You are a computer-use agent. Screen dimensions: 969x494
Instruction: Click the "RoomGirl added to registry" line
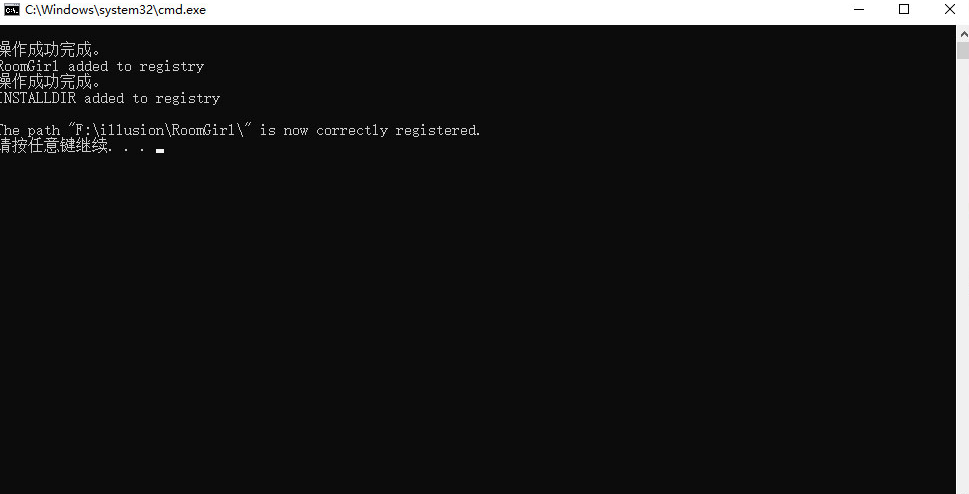[x=101, y=66]
